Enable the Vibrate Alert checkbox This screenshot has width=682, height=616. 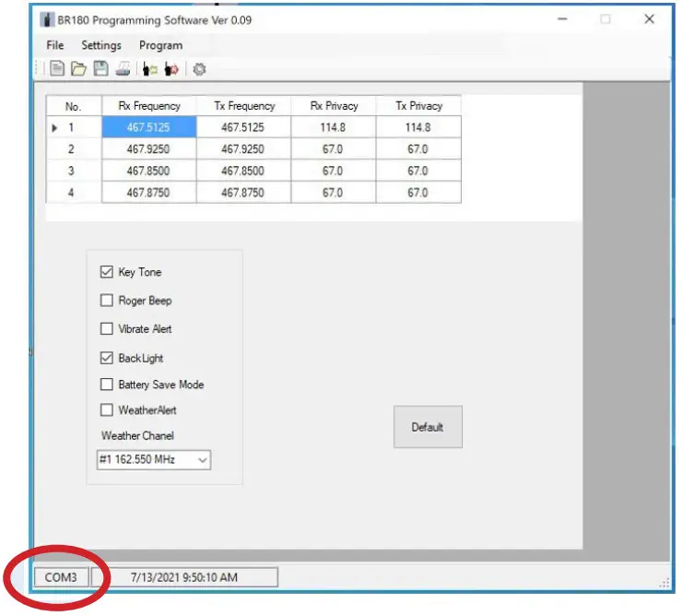point(107,328)
